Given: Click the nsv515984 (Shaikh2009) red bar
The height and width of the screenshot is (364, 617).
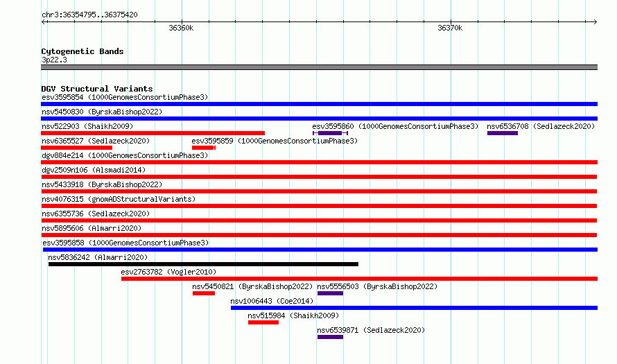Looking at the screenshot, I should [x=263, y=322].
